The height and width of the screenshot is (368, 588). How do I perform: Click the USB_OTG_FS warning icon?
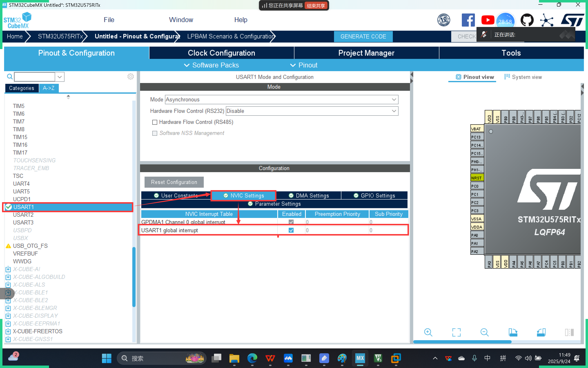8,246
